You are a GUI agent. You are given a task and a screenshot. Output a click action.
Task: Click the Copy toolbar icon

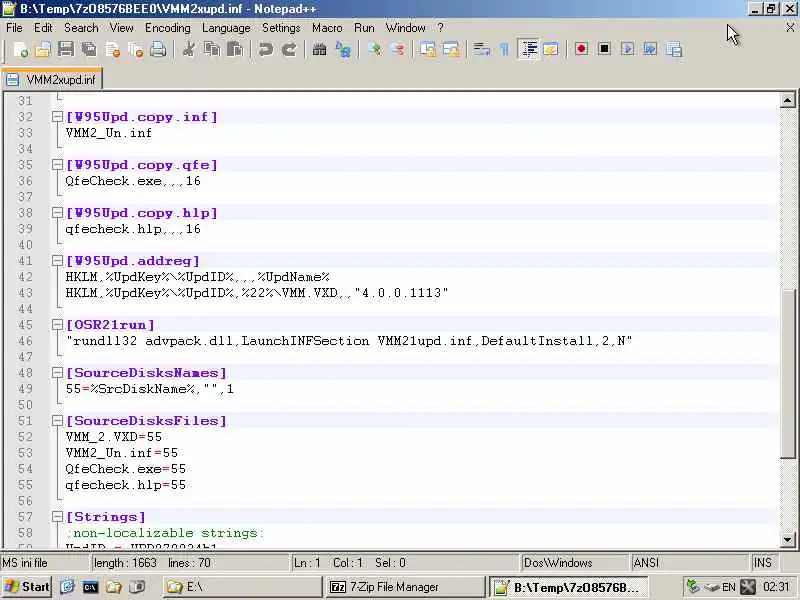click(x=212, y=49)
